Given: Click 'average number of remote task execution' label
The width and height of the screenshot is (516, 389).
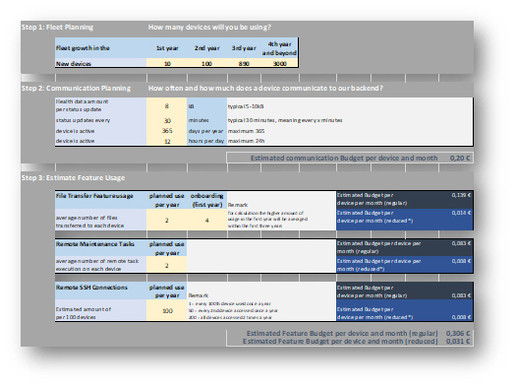Looking at the screenshot, I should 97,265.
